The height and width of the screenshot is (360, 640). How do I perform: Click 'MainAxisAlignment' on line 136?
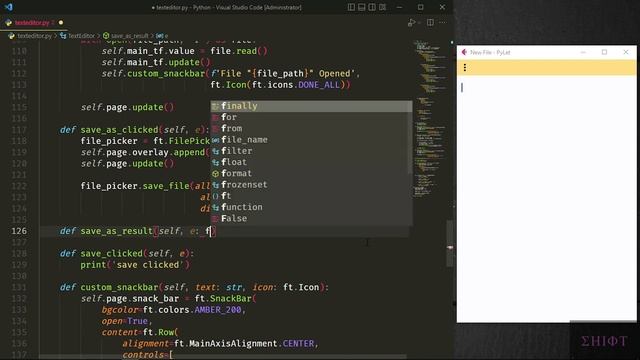point(233,344)
